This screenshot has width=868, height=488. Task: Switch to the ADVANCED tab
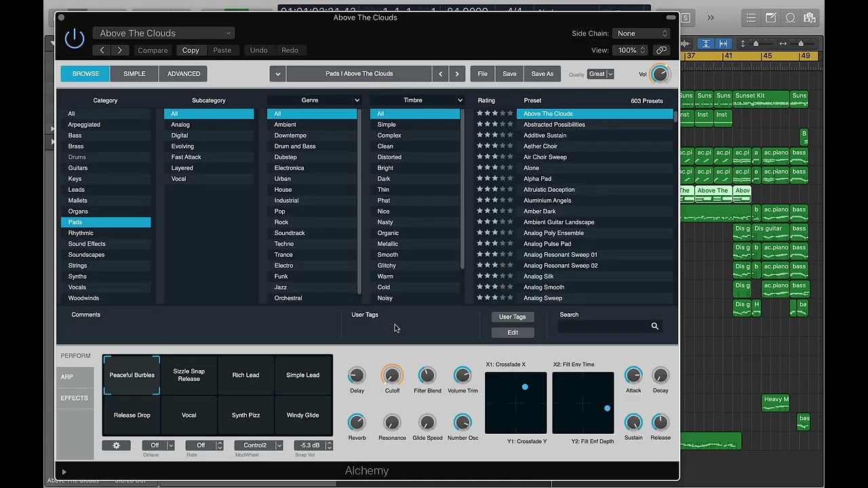184,74
